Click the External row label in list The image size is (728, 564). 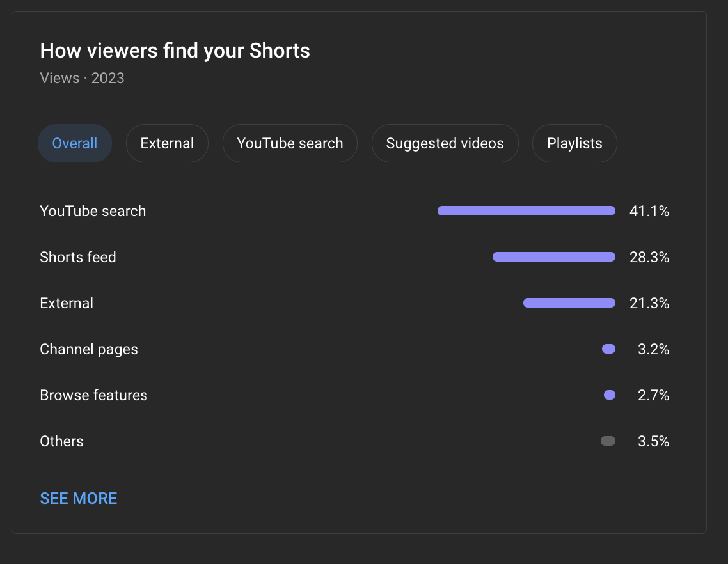(67, 303)
